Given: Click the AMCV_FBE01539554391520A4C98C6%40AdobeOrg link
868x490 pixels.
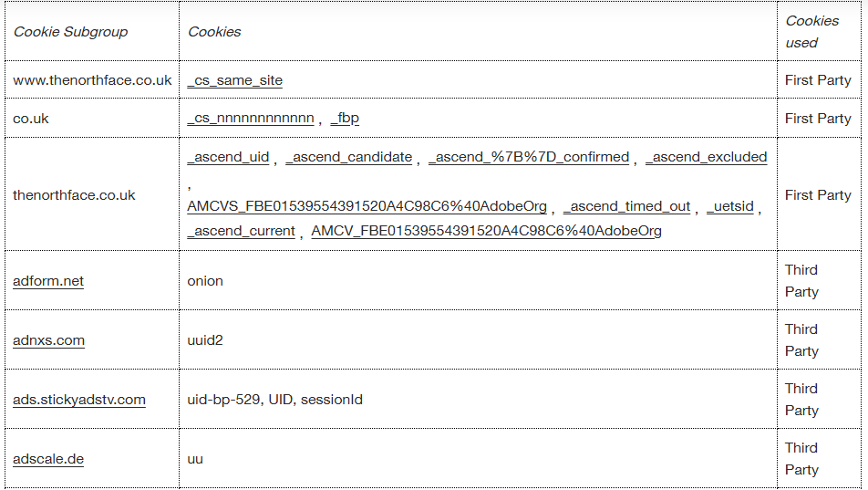Looking at the screenshot, I should [x=486, y=231].
